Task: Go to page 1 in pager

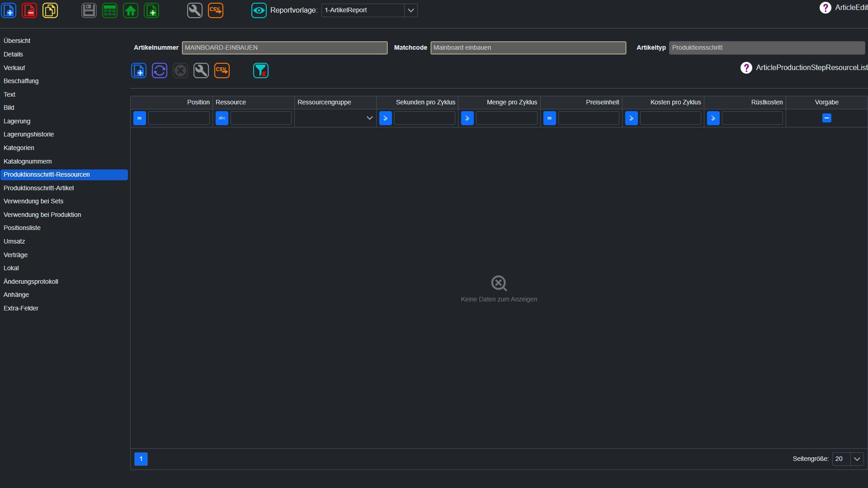Action: tap(141, 459)
